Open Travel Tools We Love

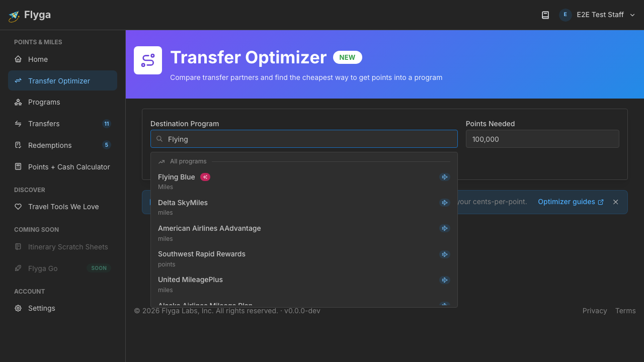62,207
